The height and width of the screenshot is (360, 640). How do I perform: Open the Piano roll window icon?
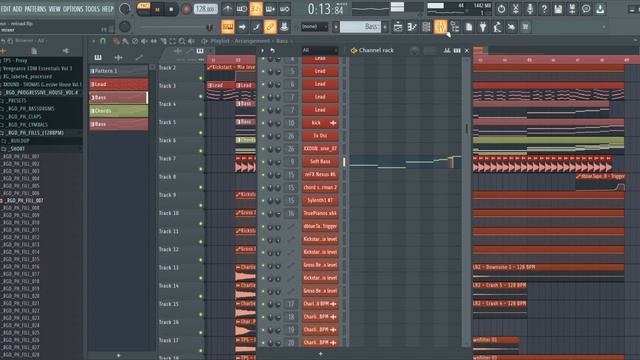(x=412, y=27)
